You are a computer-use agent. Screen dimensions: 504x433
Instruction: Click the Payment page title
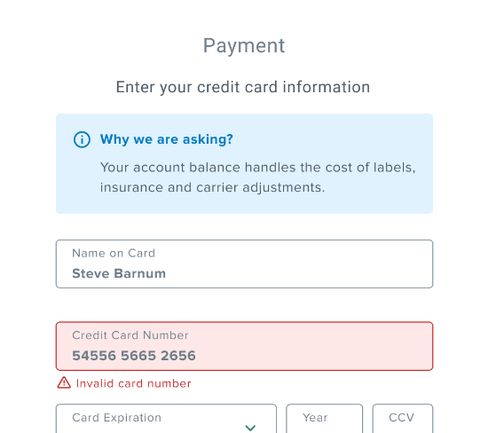pos(244,45)
